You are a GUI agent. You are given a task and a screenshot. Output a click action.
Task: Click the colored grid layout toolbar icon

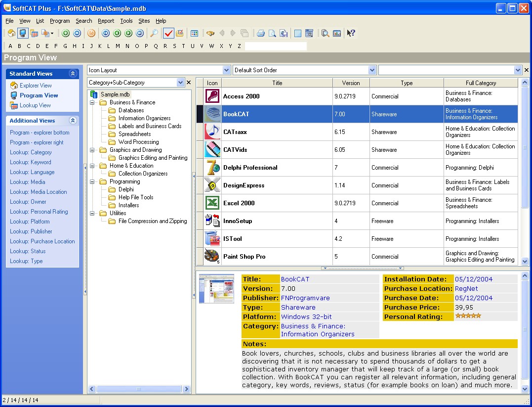(195, 33)
